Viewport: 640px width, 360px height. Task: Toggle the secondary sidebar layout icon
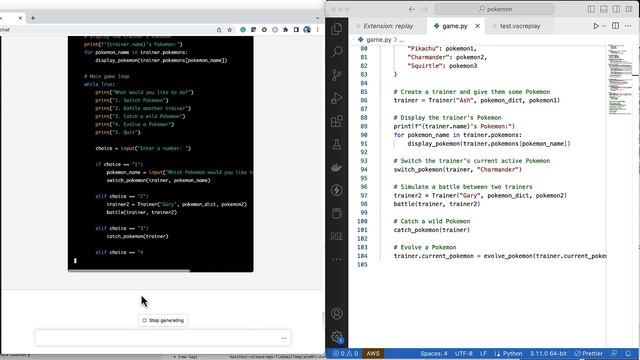click(x=616, y=9)
